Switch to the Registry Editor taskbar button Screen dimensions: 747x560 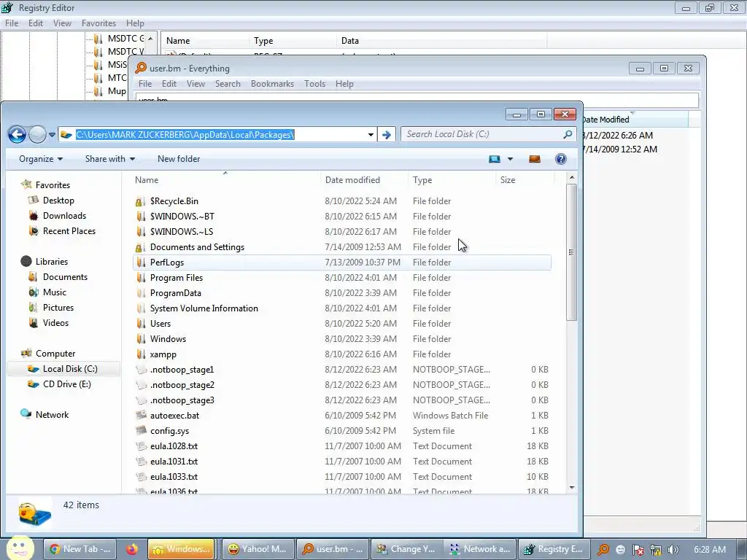(554, 549)
